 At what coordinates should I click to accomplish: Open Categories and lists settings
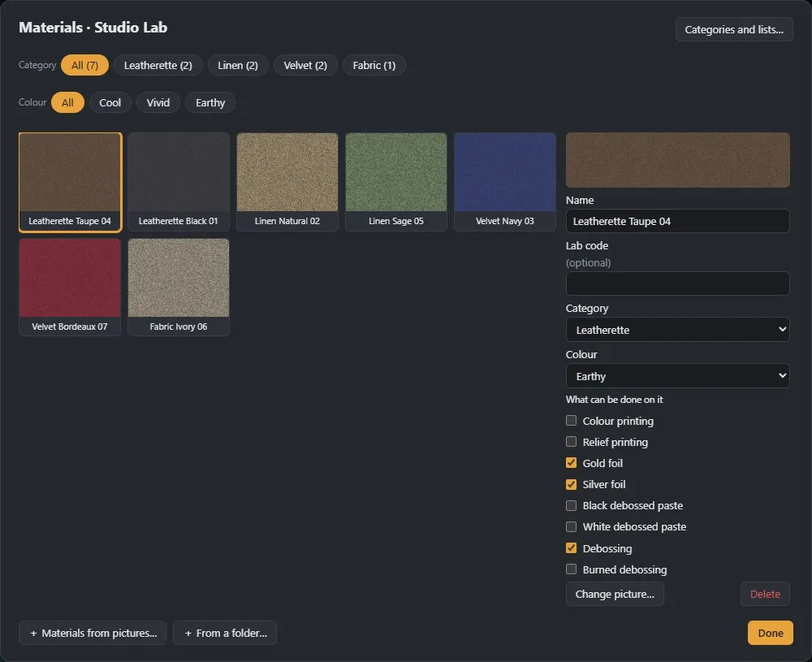point(734,29)
